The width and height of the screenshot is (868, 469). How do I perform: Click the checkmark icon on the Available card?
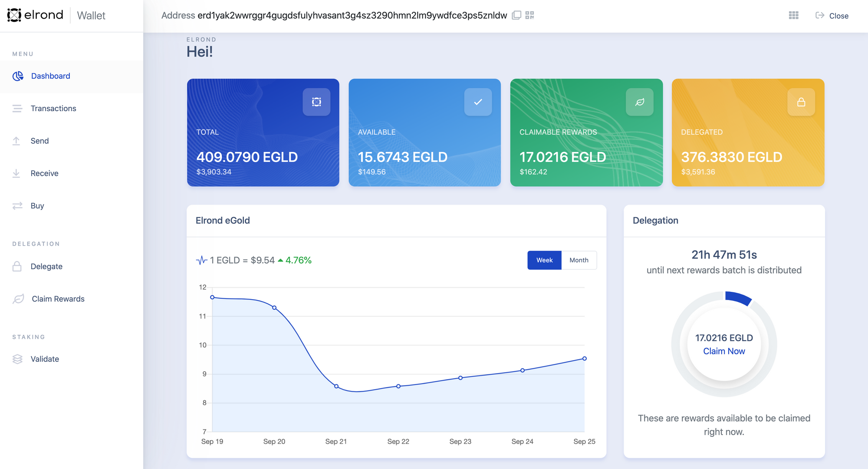478,102
